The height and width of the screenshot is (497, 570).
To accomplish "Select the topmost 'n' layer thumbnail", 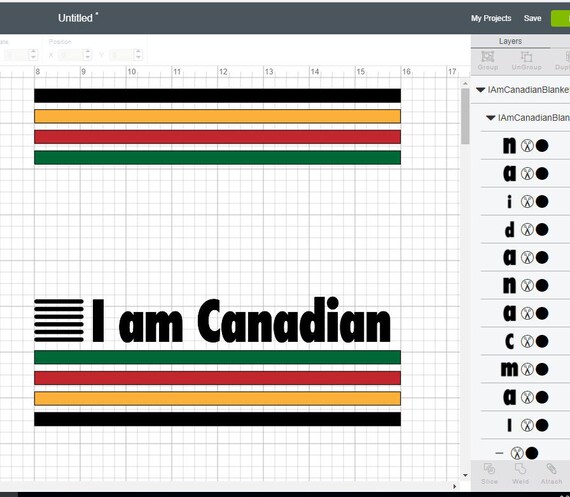I will [510, 145].
